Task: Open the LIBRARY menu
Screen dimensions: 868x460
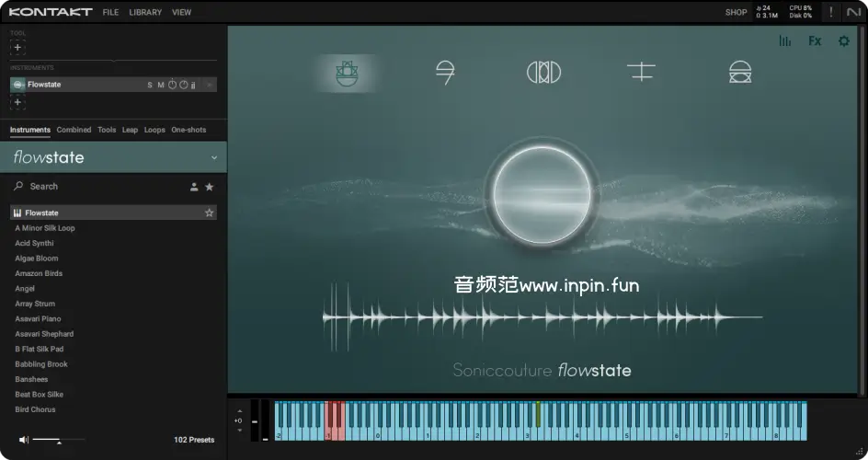Action: pos(145,12)
